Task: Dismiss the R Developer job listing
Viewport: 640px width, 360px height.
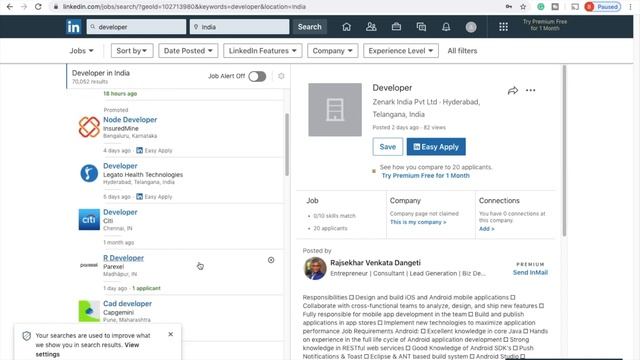Action: pos(271,260)
